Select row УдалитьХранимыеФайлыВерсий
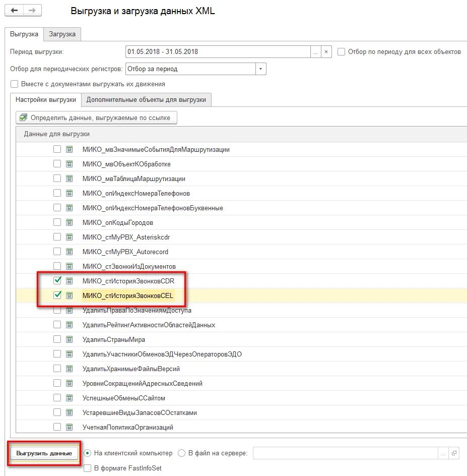 241,369
